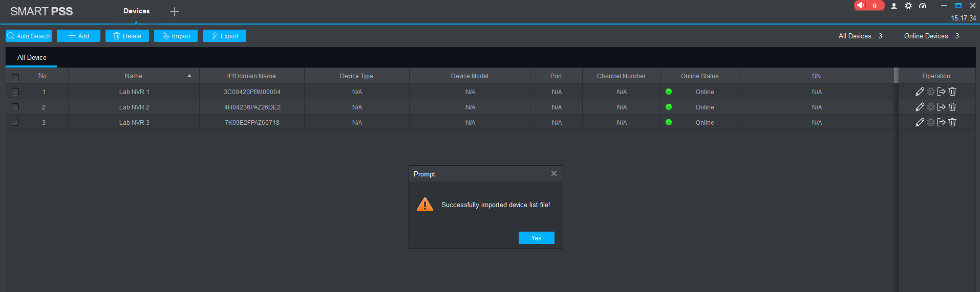The width and height of the screenshot is (980, 292).
Task: Click the edit pencil icon for Lab NVR 1
Action: [920, 92]
